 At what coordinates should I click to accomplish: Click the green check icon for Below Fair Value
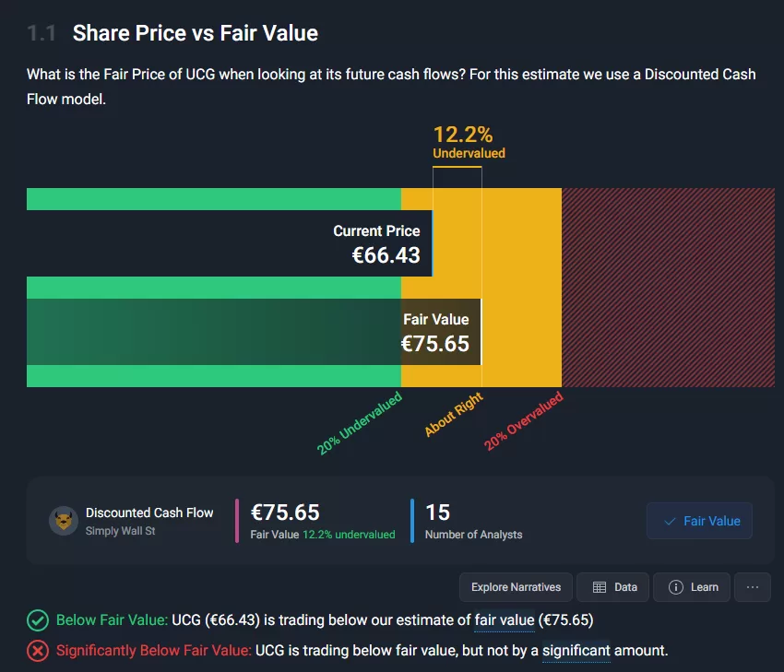tap(38, 620)
